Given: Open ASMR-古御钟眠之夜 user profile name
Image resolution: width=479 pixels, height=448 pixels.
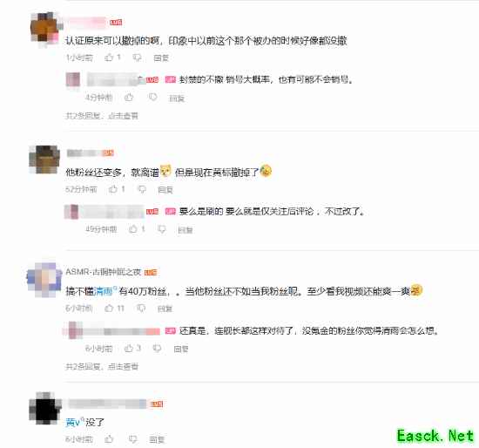Looking at the screenshot, I should pyautogui.click(x=104, y=272).
